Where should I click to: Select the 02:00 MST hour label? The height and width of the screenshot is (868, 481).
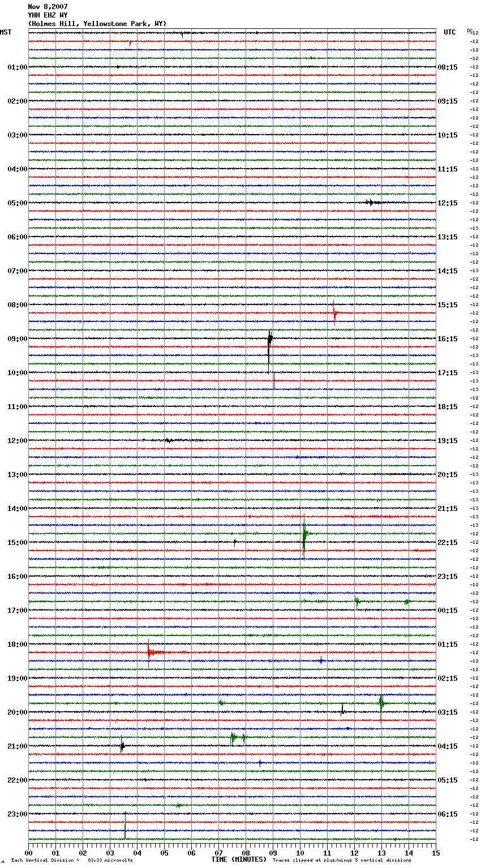[x=17, y=101]
